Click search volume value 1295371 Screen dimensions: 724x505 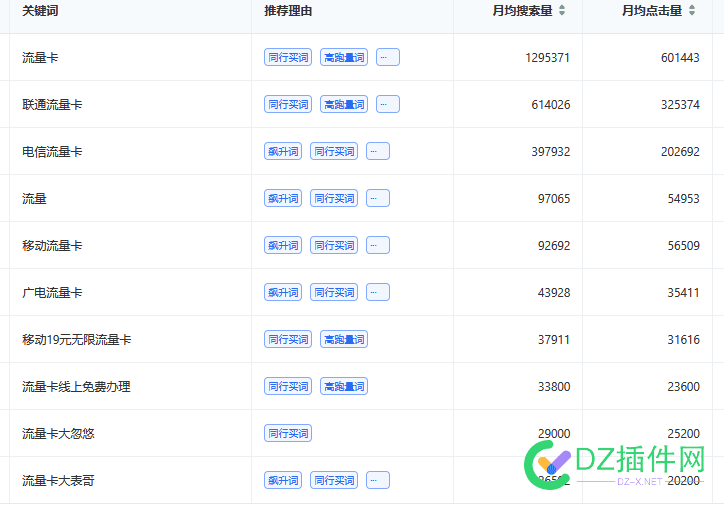coord(548,58)
